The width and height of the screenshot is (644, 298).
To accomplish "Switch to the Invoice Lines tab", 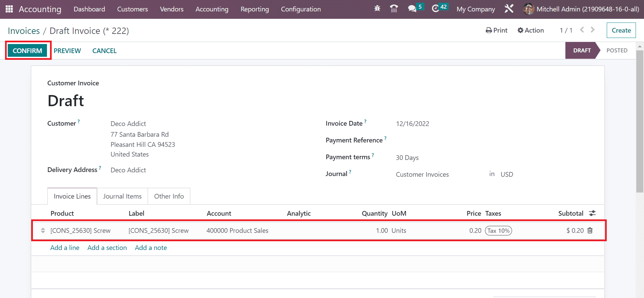I will point(72,196).
